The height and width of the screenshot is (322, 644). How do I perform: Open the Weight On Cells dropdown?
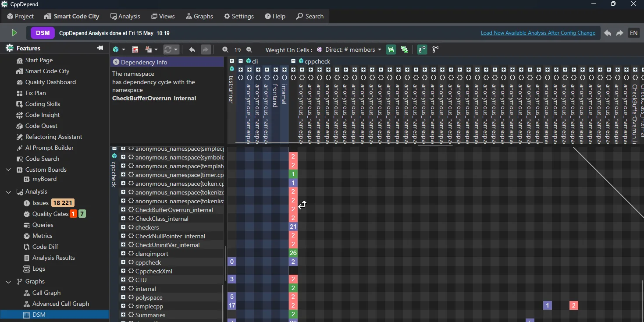pyautogui.click(x=349, y=50)
